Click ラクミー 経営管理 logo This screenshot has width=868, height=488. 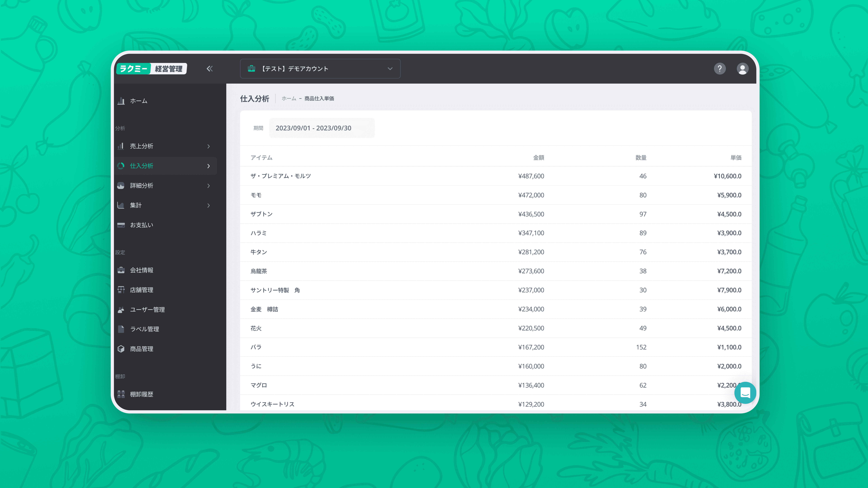pos(152,69)
